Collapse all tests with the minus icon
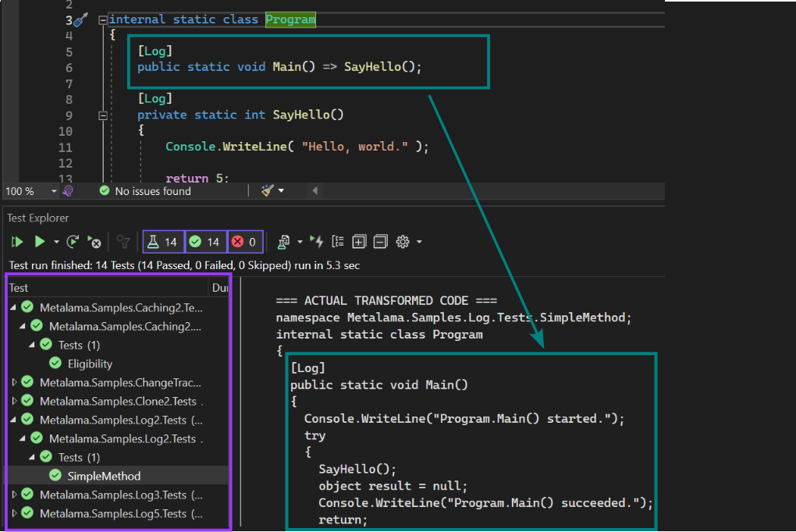 (x=380, y=242)
